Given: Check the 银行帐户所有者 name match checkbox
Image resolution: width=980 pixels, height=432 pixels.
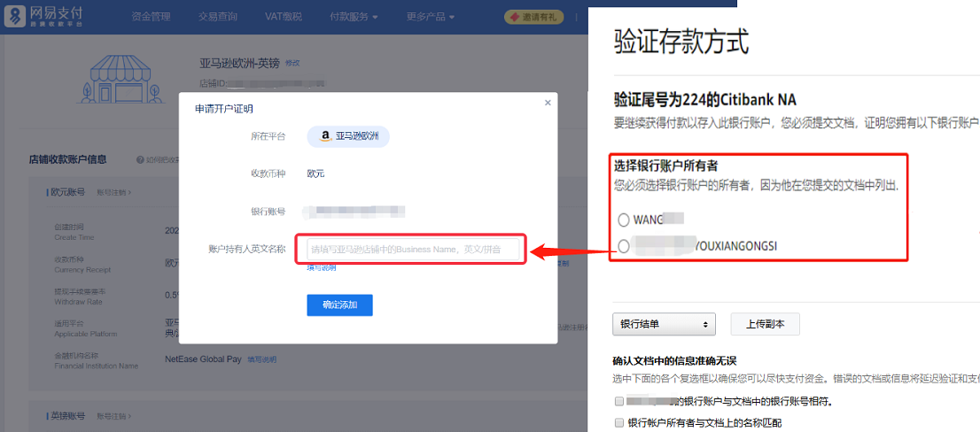Looking at the screenshot, I should 619,423.
